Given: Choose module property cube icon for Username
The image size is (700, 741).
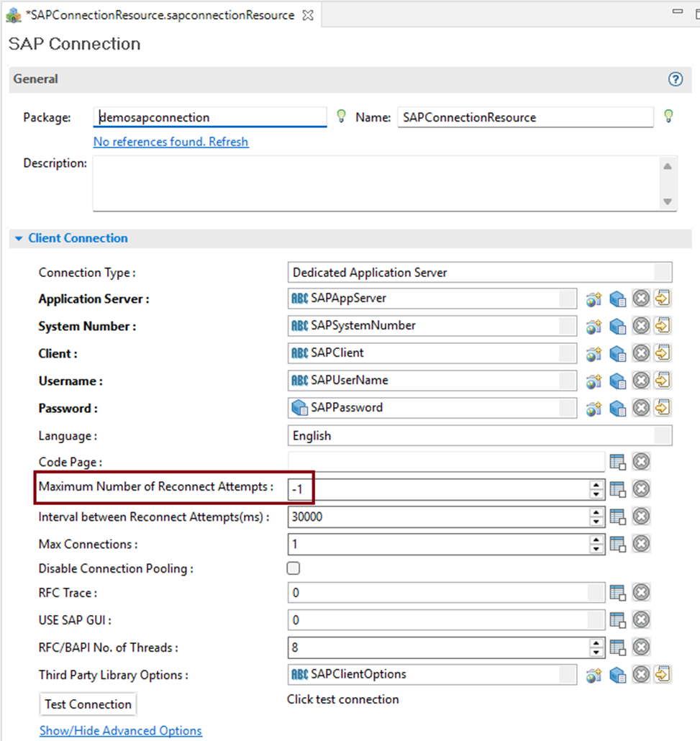Looking at the screenshot, I should click(x=618, y=381).
